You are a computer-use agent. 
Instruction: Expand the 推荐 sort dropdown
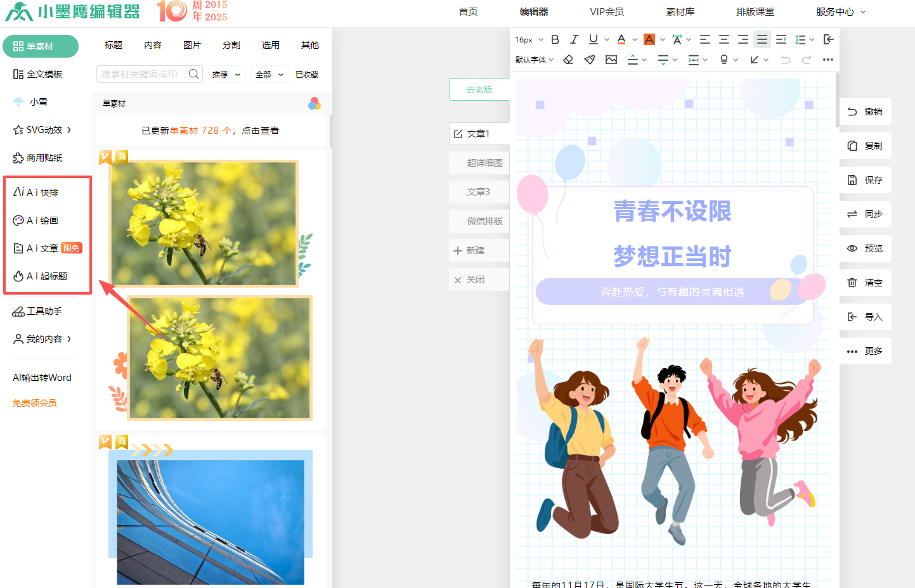tap(226, 74)
